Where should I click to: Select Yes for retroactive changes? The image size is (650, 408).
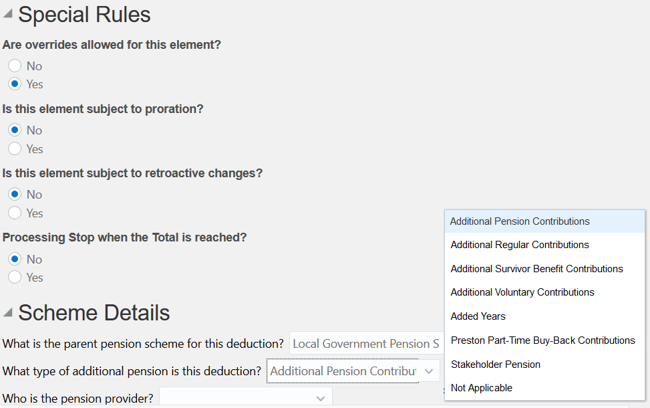pyautogui.click(x=15, y=213)
